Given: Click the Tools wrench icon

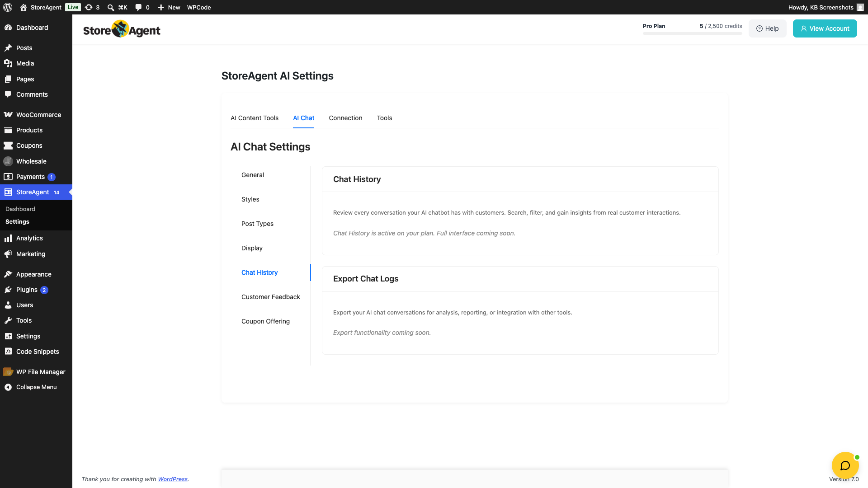Looking at the screenshot, I should coord(8,320).
